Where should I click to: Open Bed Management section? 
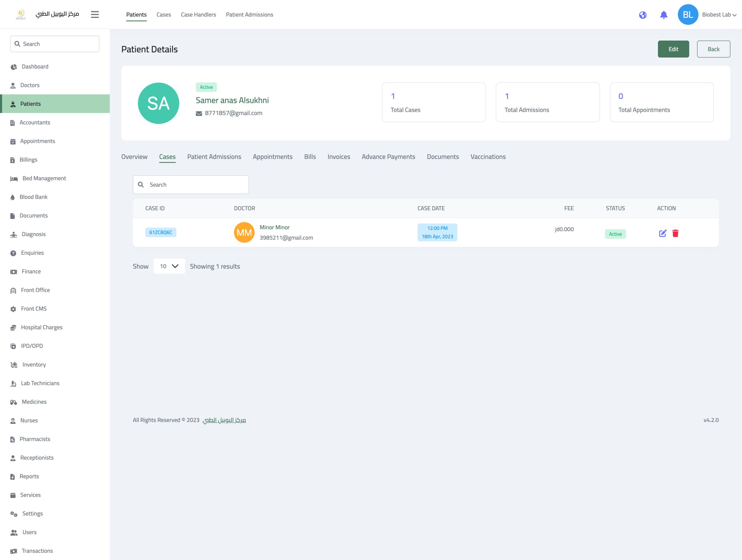pyautogui.click(x=55, y=178)
